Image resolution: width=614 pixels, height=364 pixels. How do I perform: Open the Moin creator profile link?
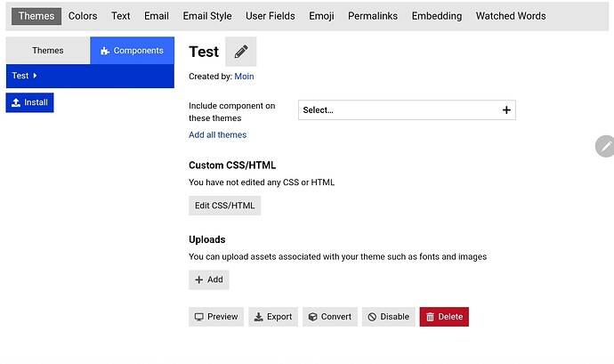pos(244,77)
